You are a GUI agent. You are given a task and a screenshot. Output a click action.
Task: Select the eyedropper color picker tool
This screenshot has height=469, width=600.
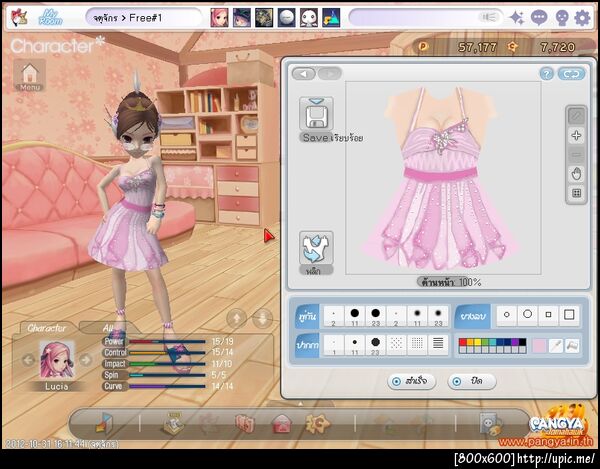click(556, 346)
